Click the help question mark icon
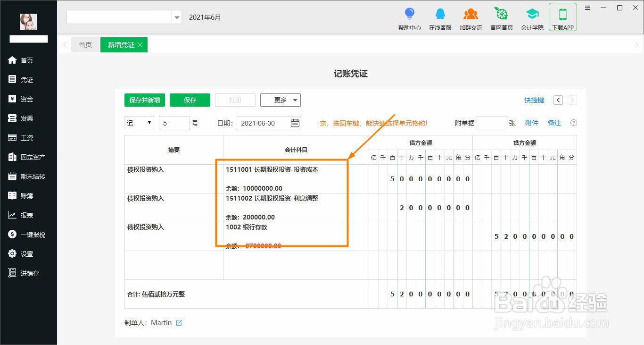 [x=573, y=123]
